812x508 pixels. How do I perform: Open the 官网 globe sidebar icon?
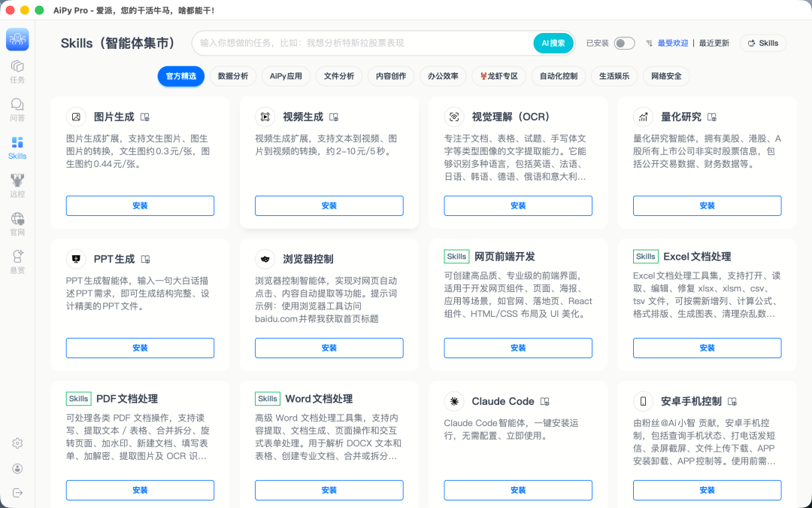click(x=17, y=224)
